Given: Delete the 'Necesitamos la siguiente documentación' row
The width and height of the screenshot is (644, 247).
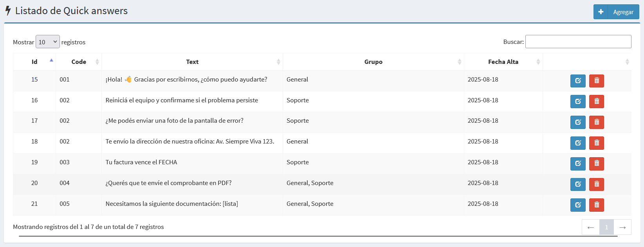Looking at the screenshot, I should [597, 205].
